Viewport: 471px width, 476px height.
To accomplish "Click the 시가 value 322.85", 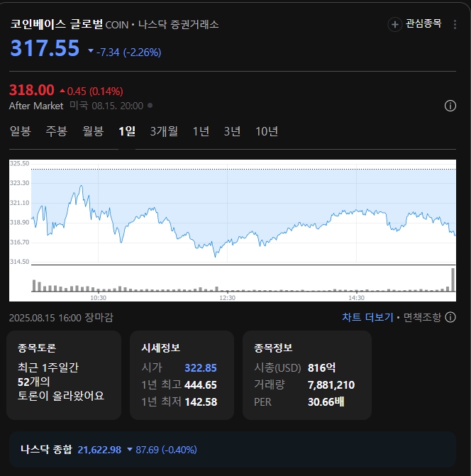I will click(201, 368).
